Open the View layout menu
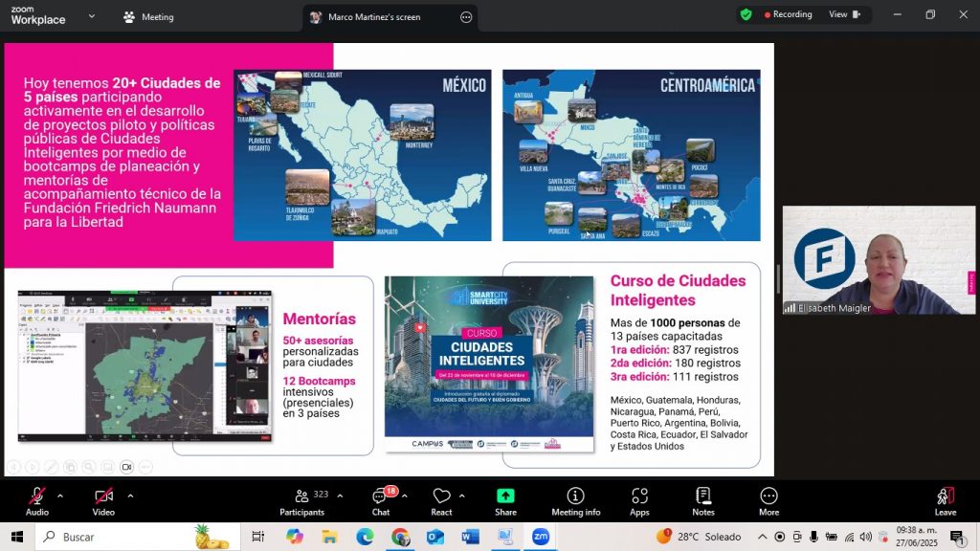The height and width of the screenshot is (551, 980). [844, 14]
